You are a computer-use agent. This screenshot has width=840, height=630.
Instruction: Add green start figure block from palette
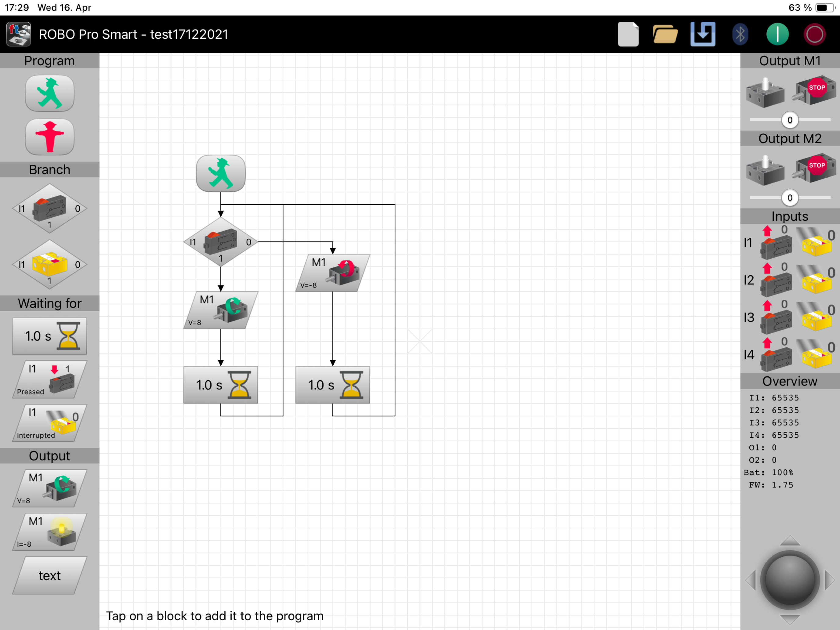pos(50,93)
